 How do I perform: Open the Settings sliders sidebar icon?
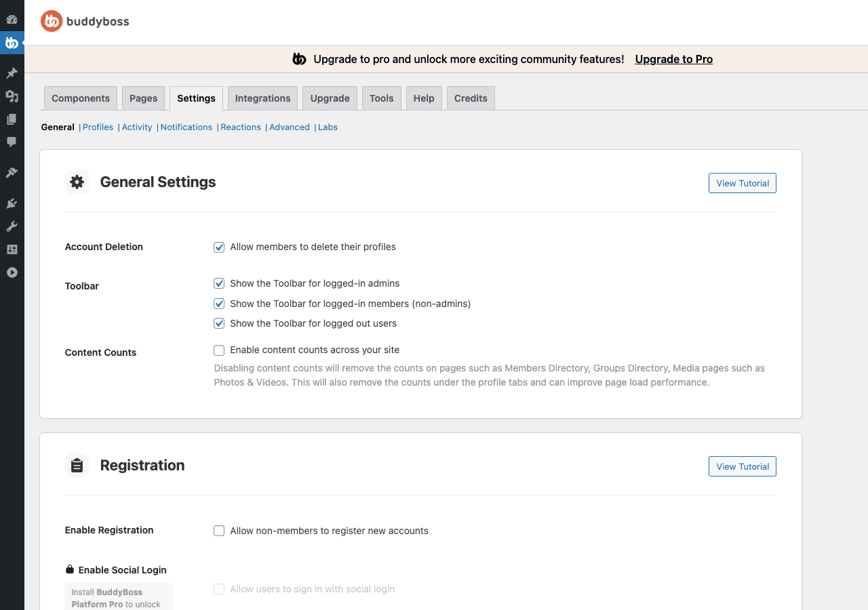(12, 249)
